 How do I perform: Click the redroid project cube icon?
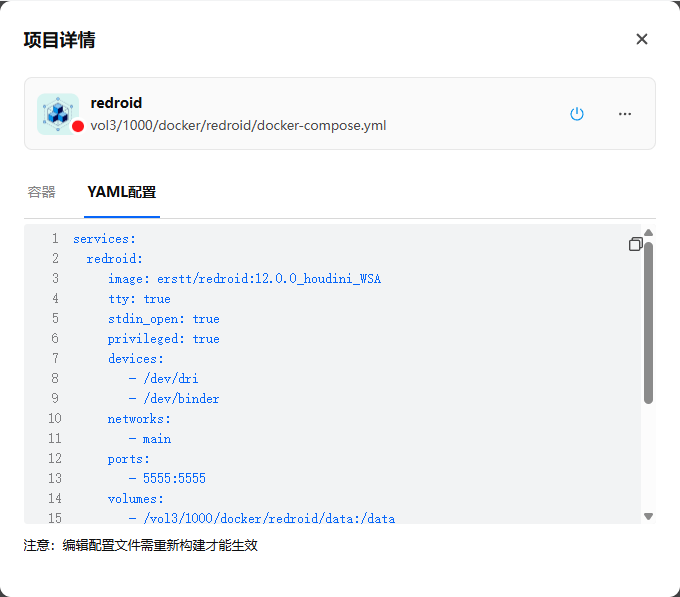tap(58, 114)
